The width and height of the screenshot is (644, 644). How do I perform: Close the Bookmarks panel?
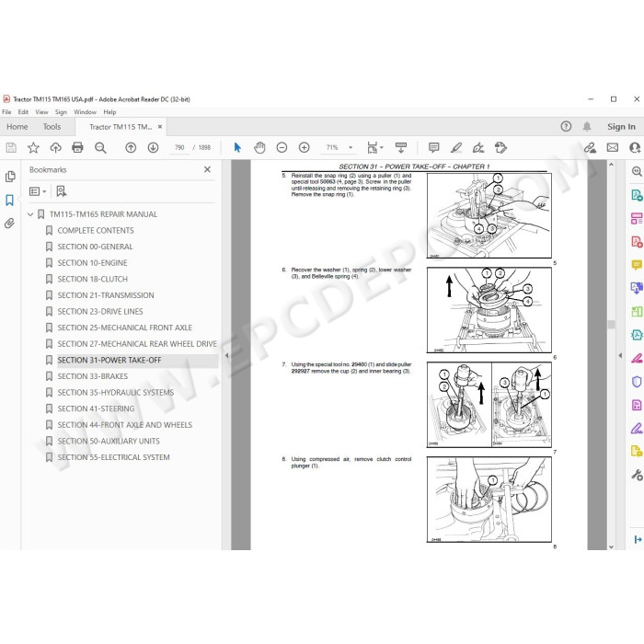[207, 169]
